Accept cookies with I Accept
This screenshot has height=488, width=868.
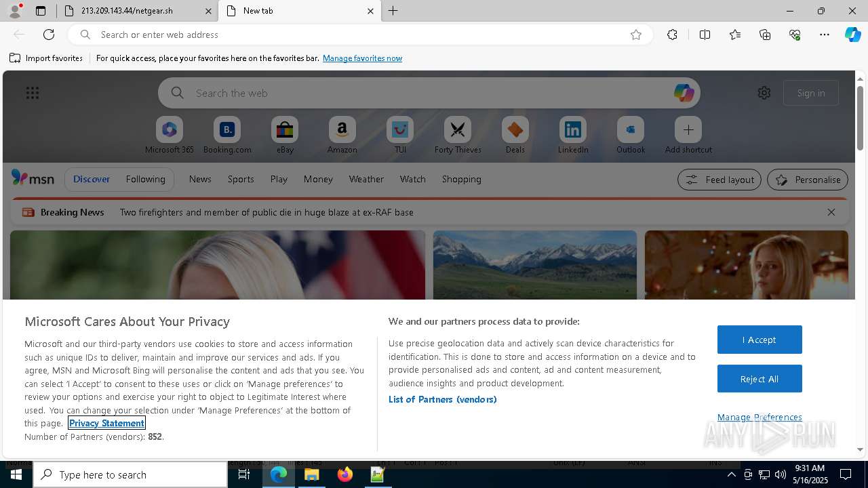pos(759,340)
